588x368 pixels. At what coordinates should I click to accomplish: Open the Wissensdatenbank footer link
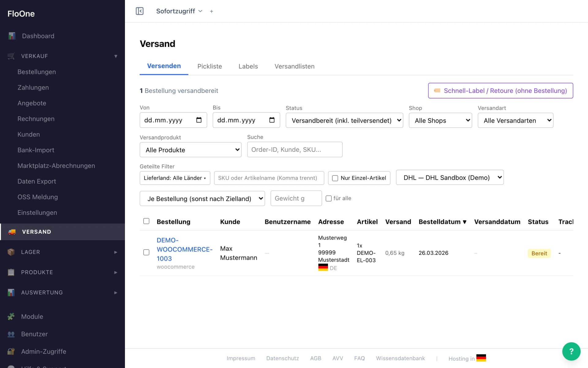tap(400, 358)
